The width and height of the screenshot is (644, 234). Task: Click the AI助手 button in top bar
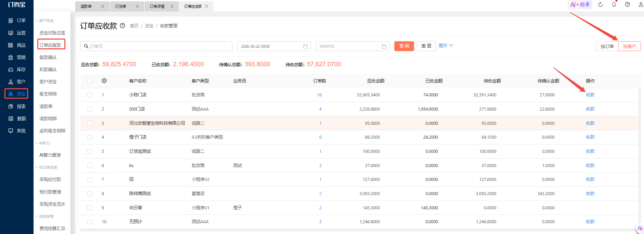tap(580, 4)
